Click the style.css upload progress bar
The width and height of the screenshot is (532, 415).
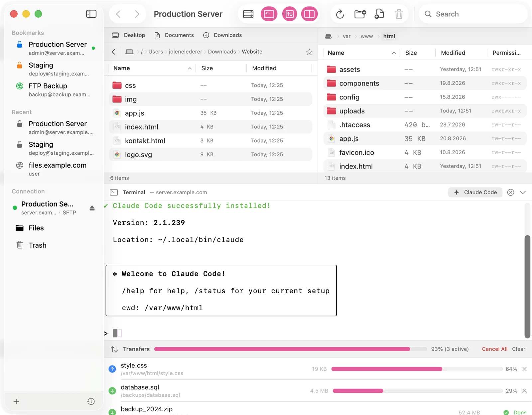pyautogui.click(x=417, y=369)
